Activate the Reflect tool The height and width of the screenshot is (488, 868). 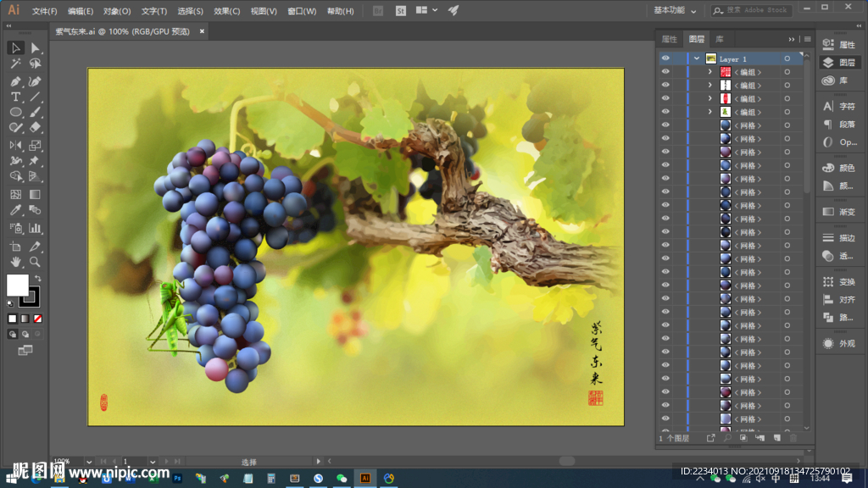tap(15, 146)
